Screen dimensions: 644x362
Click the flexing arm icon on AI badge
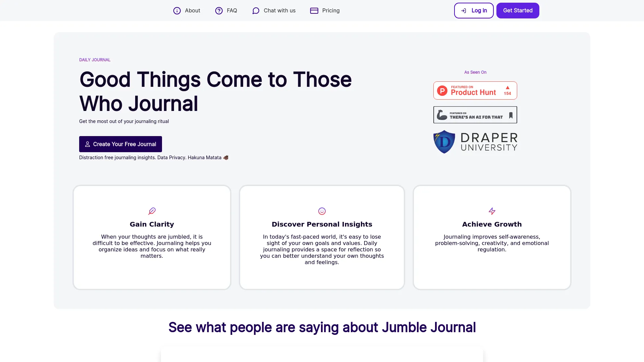pyautogui.click(x=442, y=115)
